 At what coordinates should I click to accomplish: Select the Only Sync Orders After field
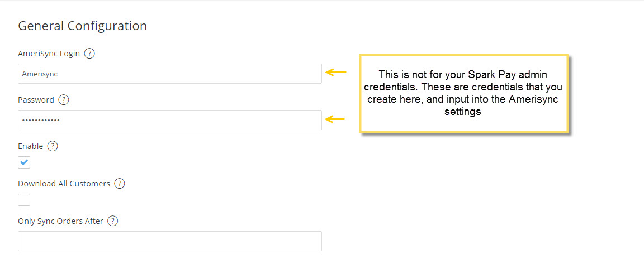(169, 241)
